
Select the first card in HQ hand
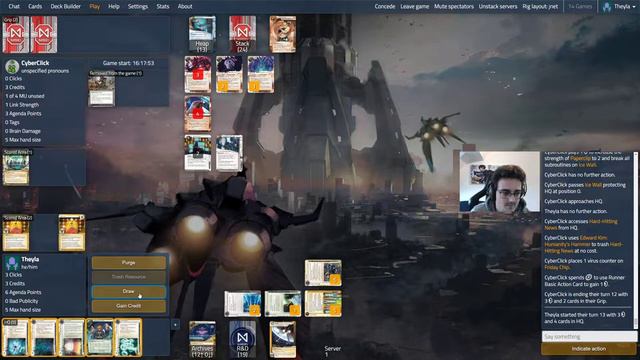pos(16,338)
